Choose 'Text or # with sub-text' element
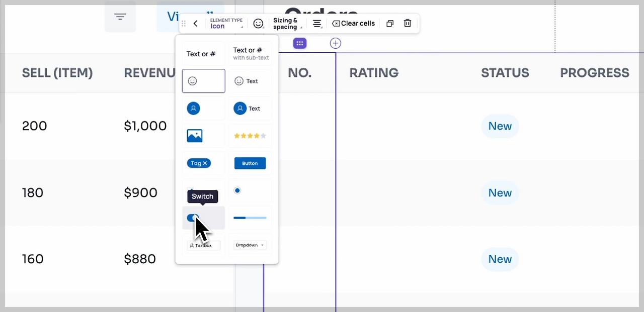 pyautogui.click(x=250, y=54)
